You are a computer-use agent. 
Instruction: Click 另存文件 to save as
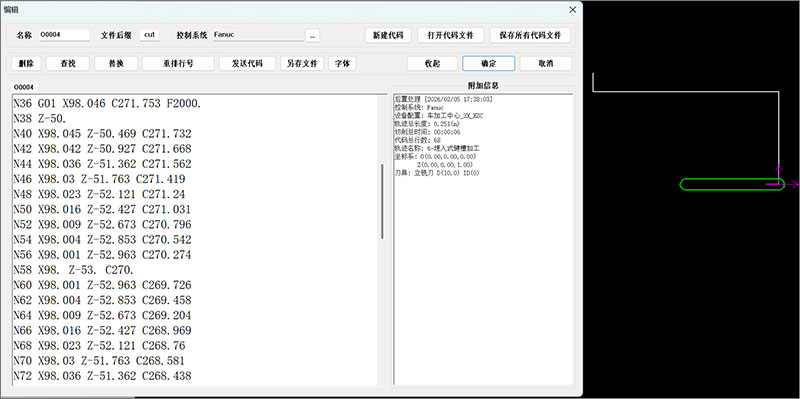[x=302, y=63]
